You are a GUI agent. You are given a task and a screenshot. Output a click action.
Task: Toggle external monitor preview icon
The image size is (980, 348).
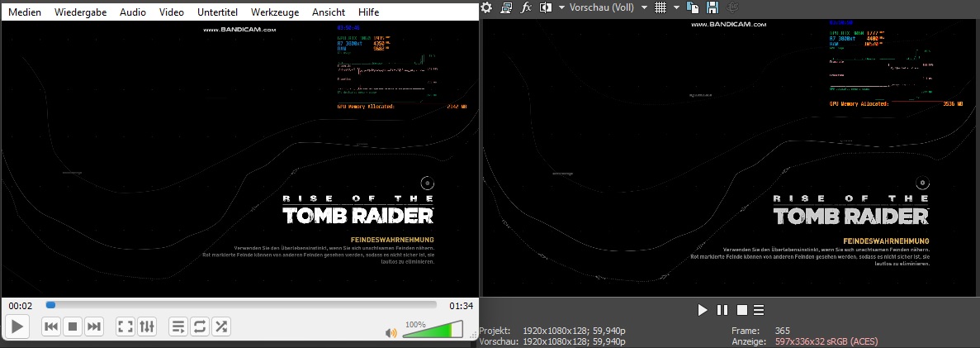(x=506, y=7)
